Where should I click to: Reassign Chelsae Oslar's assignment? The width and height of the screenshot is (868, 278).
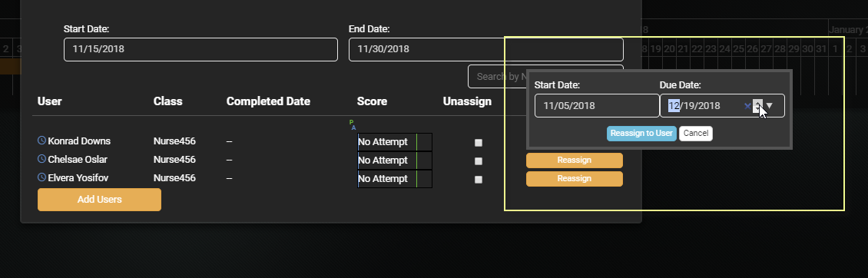tap(574, 160)
